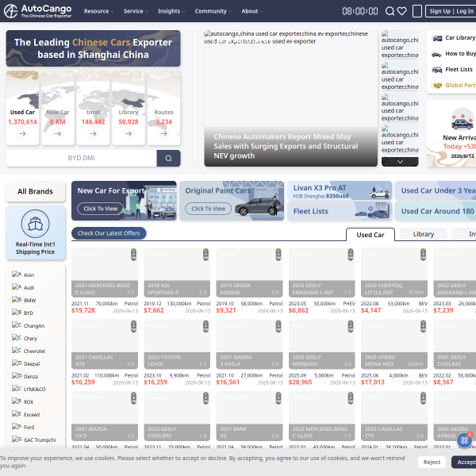
Task: Click the New Car arrow icon
Action: pyautogui.click(x=58, y=133)
